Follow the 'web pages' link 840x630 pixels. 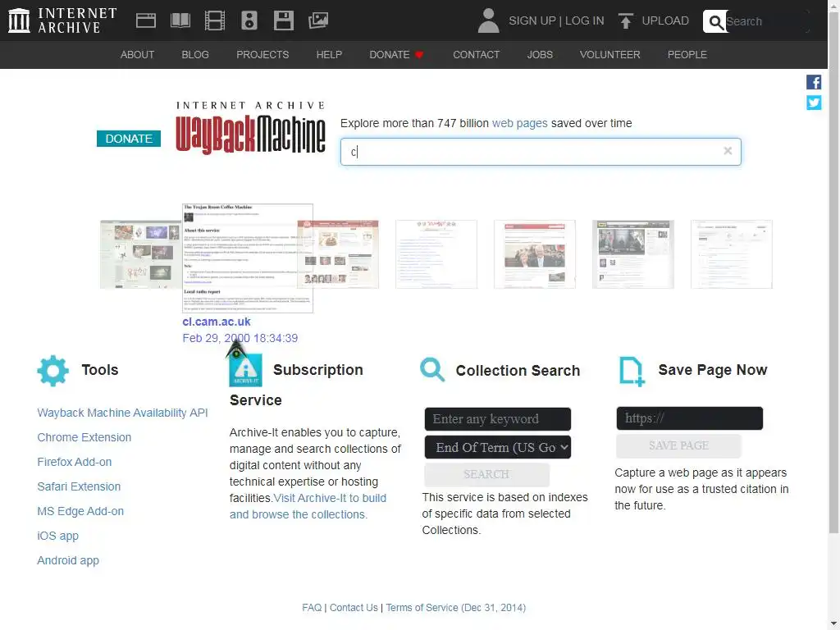[519, 123]
